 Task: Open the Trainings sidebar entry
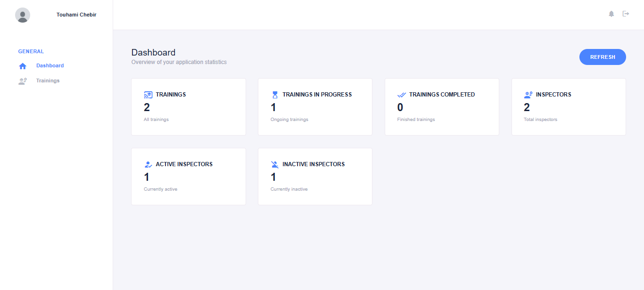coord(48,81)
